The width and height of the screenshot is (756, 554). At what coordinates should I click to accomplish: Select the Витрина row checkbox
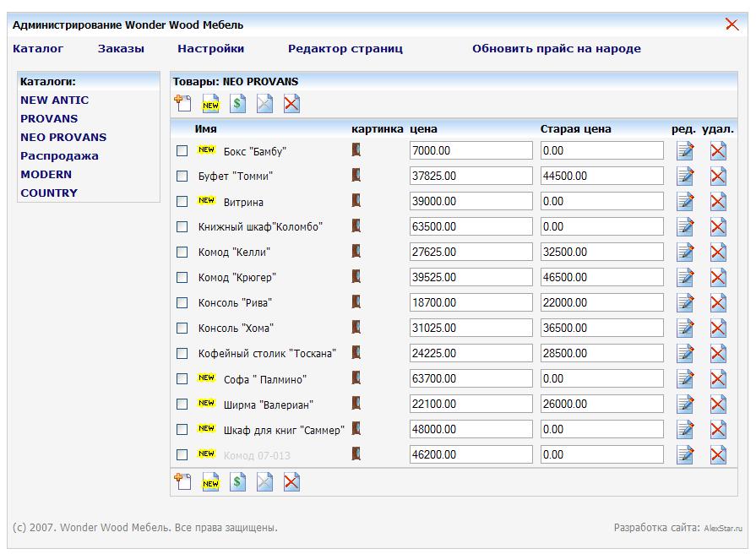pos(182,202)
